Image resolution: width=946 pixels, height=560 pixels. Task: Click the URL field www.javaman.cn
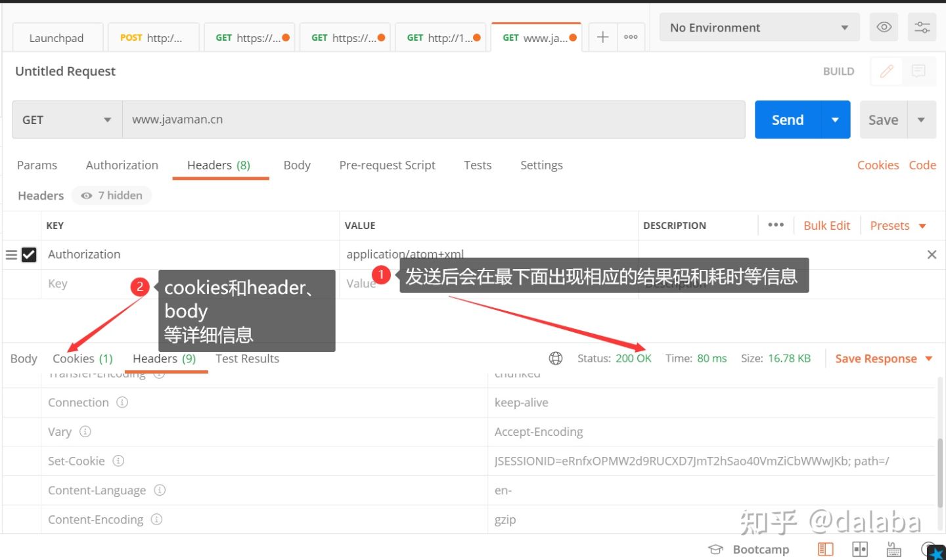(x=434, y=120)
